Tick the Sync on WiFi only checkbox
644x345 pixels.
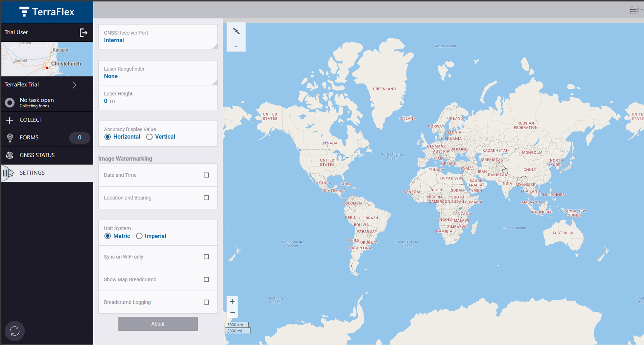tap(206, 257)
